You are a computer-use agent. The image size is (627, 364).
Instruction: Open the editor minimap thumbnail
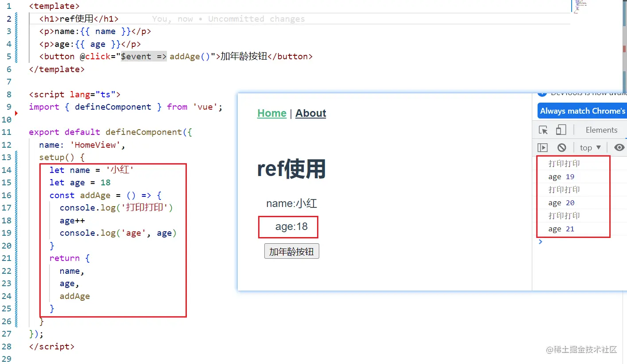coord(581,7)
